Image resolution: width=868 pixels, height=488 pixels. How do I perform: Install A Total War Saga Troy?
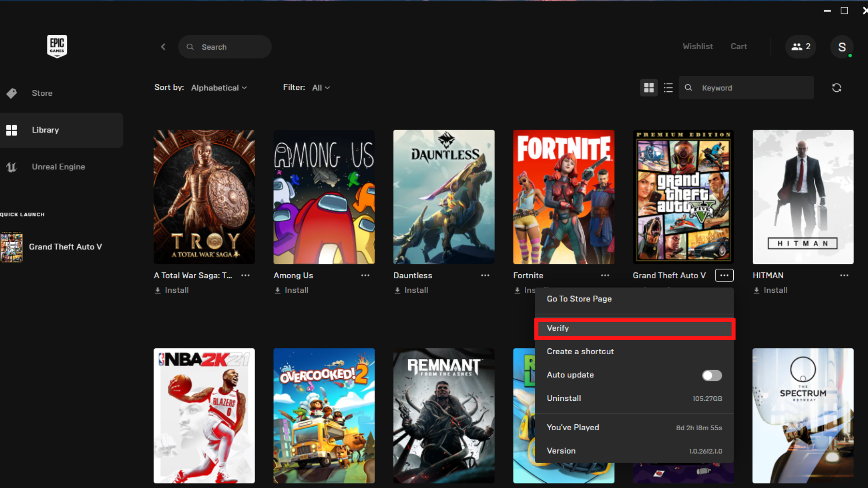pyautogui.click(x=172, y=291)
